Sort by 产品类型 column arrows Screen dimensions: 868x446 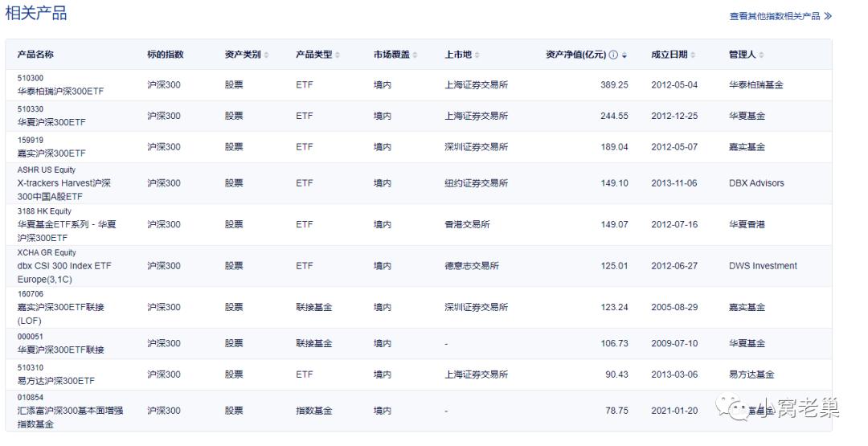pos(338,55)
